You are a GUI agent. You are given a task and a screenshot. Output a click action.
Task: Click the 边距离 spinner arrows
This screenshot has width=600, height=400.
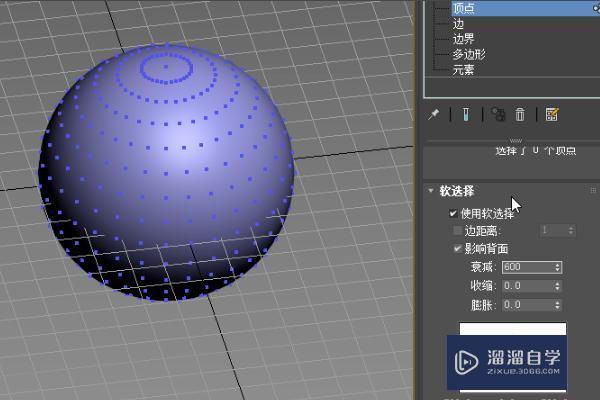click(x=571, y=230)
